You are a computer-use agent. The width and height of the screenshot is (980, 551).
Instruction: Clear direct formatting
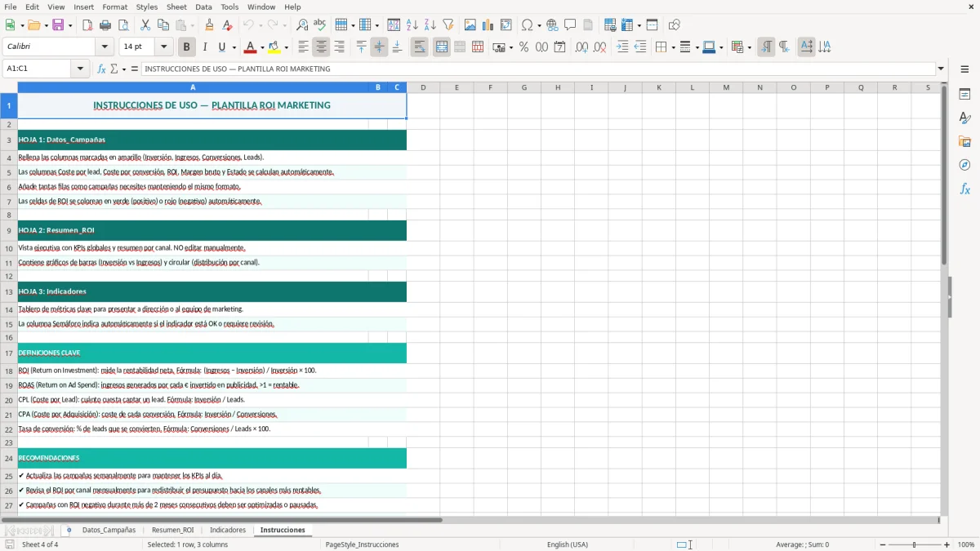(x=228, y=25)
